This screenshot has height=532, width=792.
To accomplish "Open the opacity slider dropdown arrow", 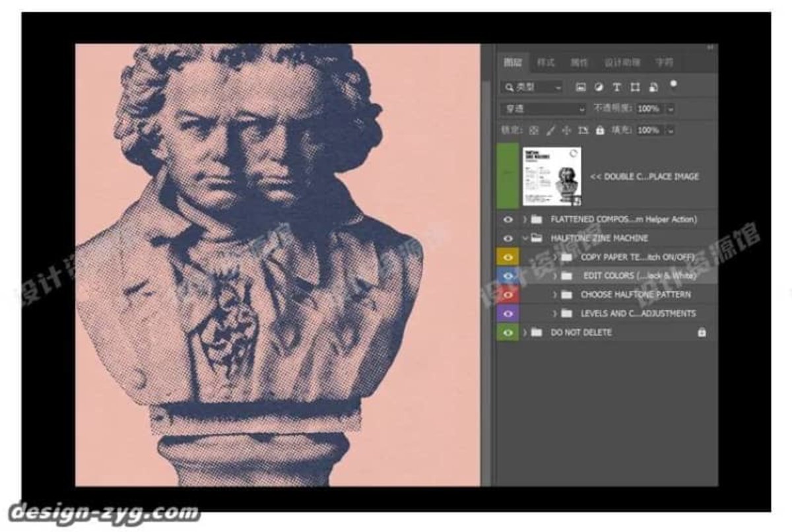I will coord(671,108).
